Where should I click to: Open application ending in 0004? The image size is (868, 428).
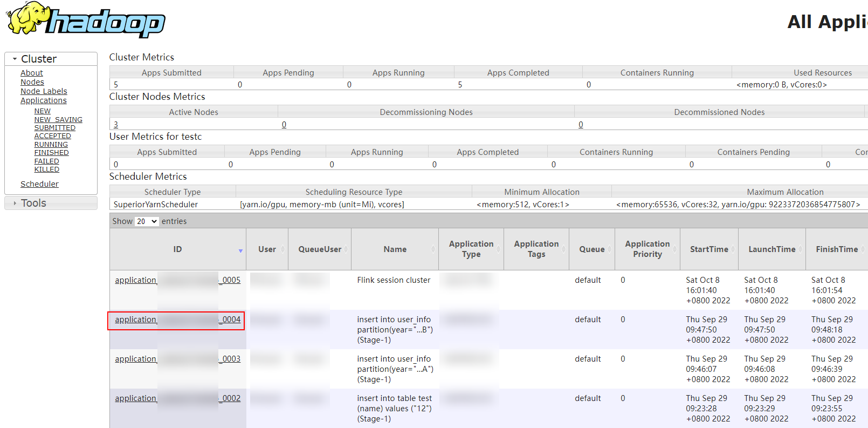point(231,320)
